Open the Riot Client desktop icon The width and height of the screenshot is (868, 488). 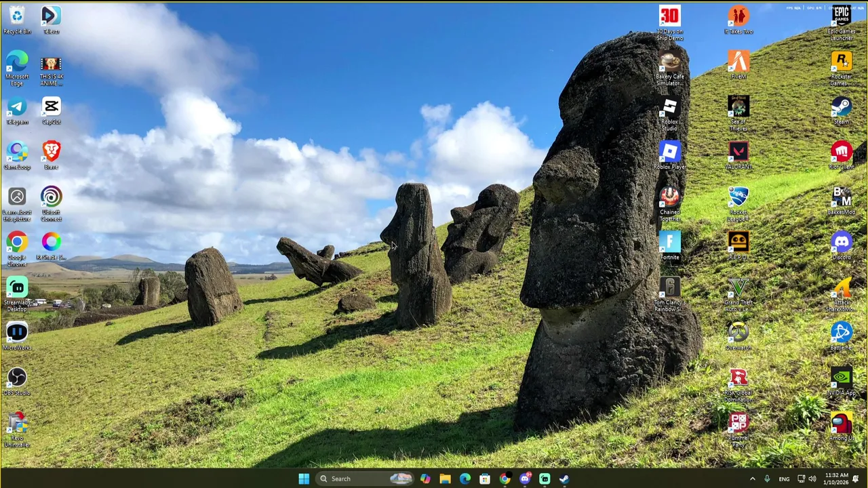pyautogui.click(x=842, y=156)
